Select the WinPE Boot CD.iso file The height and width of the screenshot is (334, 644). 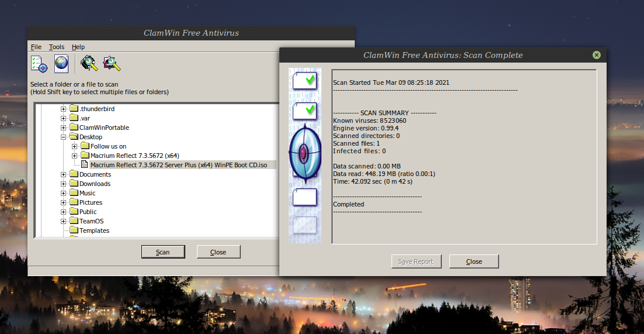(179, 165)
